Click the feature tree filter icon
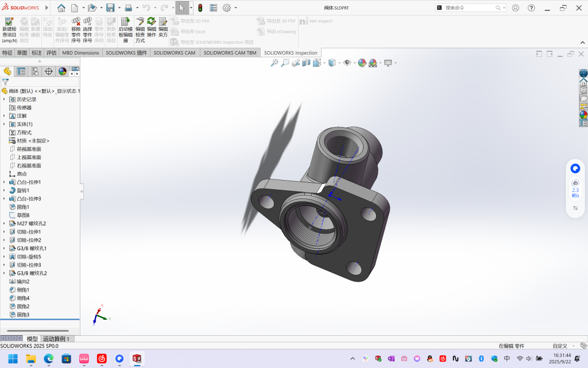588x368 pixels. (5, 82)
